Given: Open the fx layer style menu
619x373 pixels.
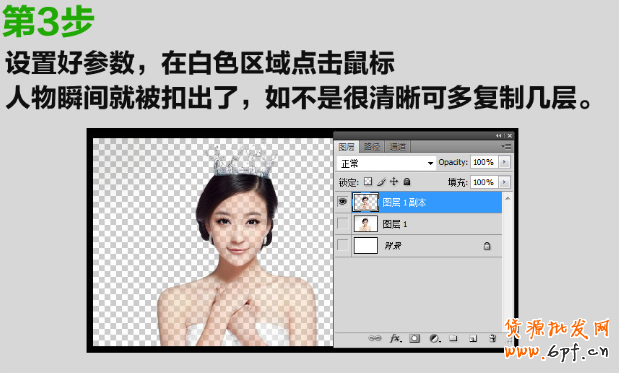Looking at the screenshot, I should coord(395,338).
